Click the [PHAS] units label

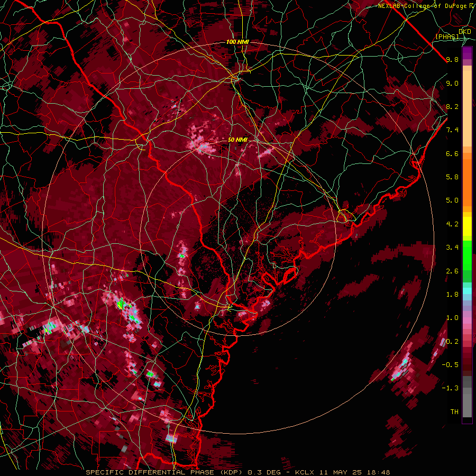[447, 36]
